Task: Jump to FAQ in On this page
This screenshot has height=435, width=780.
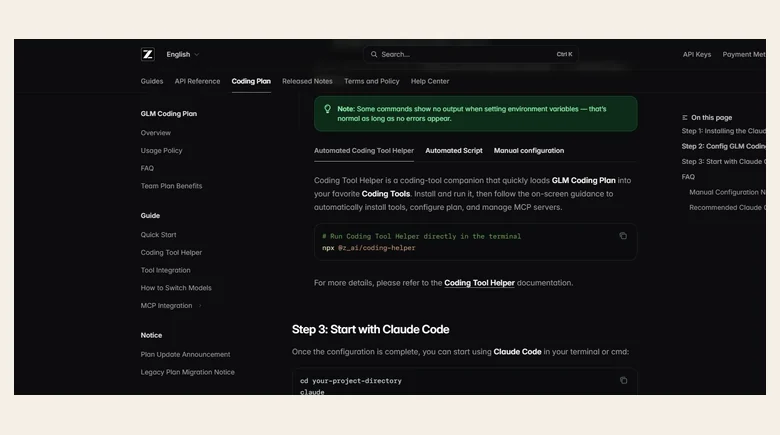Action: pos(688,177)
